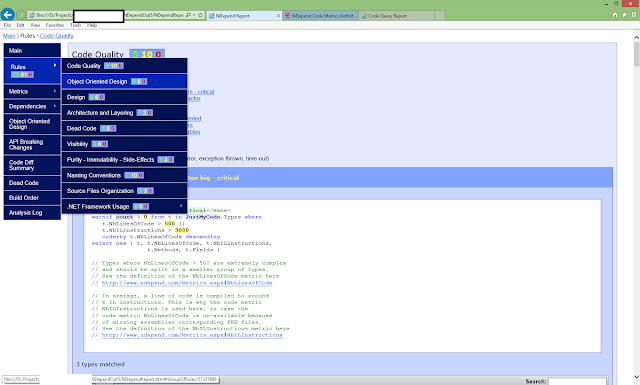Click the '3 types matched' text
The height and width of the screenshot is (385, 640).
100,364
